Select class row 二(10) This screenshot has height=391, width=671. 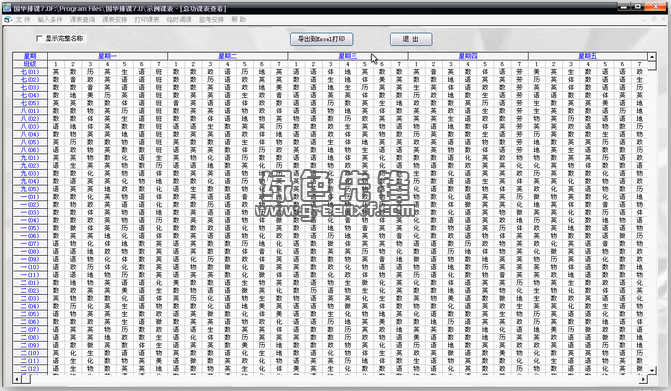pos(30,353)
